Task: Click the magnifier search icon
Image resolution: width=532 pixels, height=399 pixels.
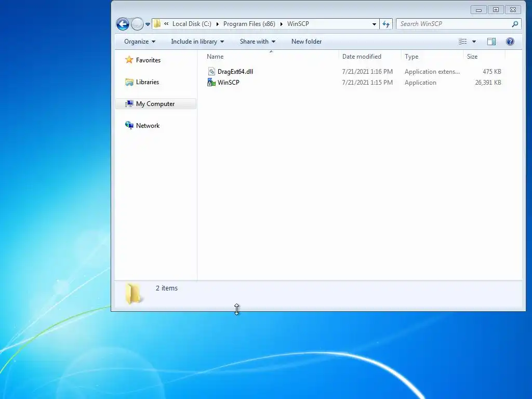Action: click(x=515, y=24)
